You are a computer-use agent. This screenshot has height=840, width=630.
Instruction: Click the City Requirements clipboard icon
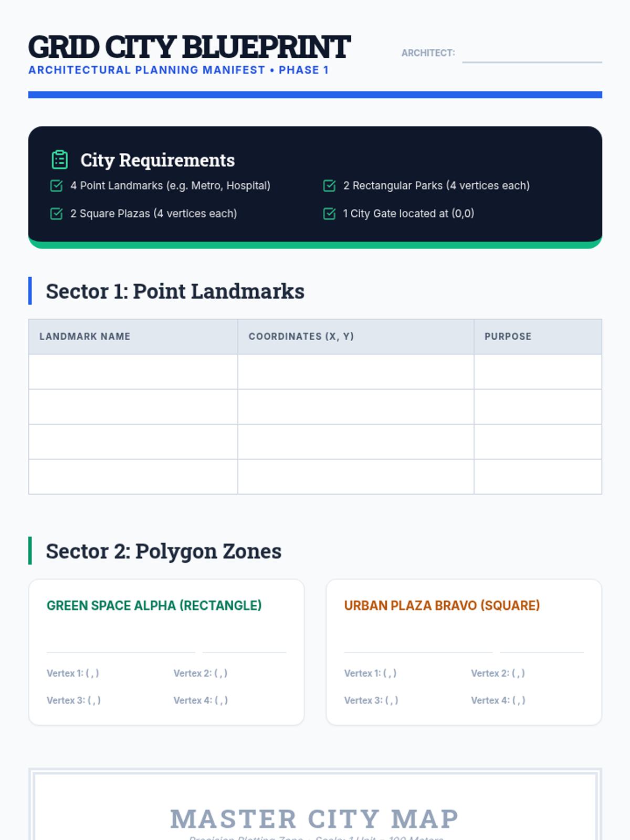pyautogui.click(x=60, y=160)
